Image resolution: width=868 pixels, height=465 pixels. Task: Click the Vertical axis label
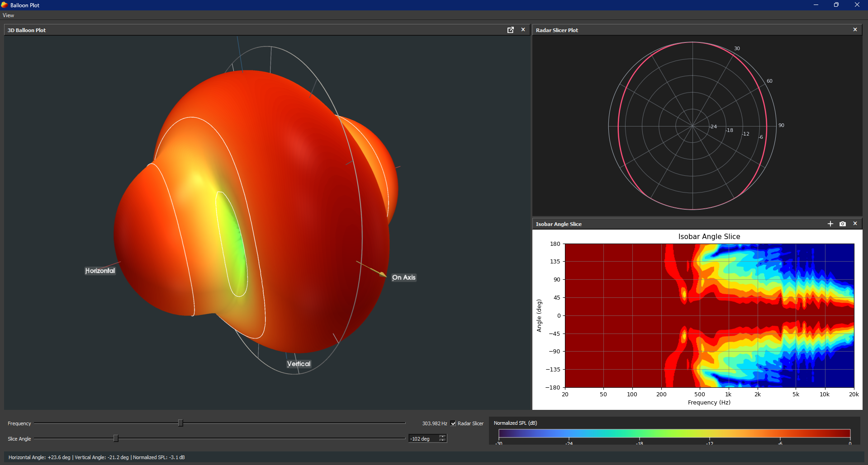click(299, 364)
